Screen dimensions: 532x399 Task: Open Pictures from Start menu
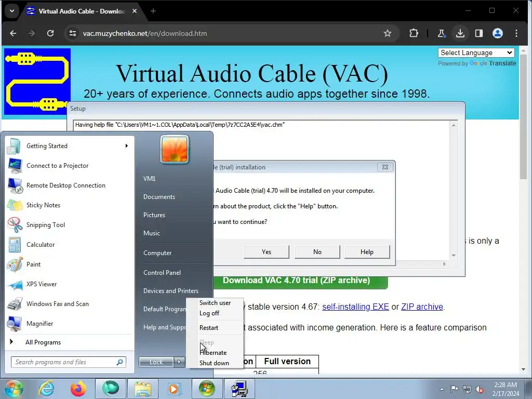pyautogui.click(x=154, y=215)
